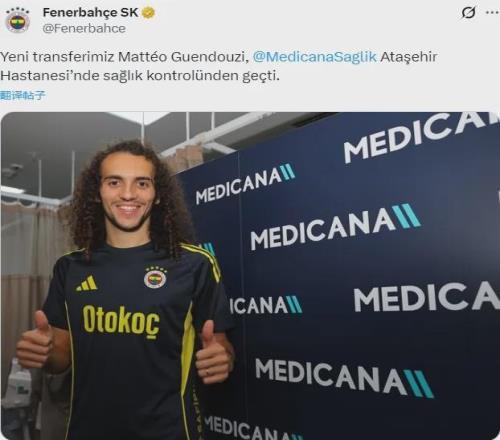Click the Fenerbahçe crest on the shirt

[155, 277]
